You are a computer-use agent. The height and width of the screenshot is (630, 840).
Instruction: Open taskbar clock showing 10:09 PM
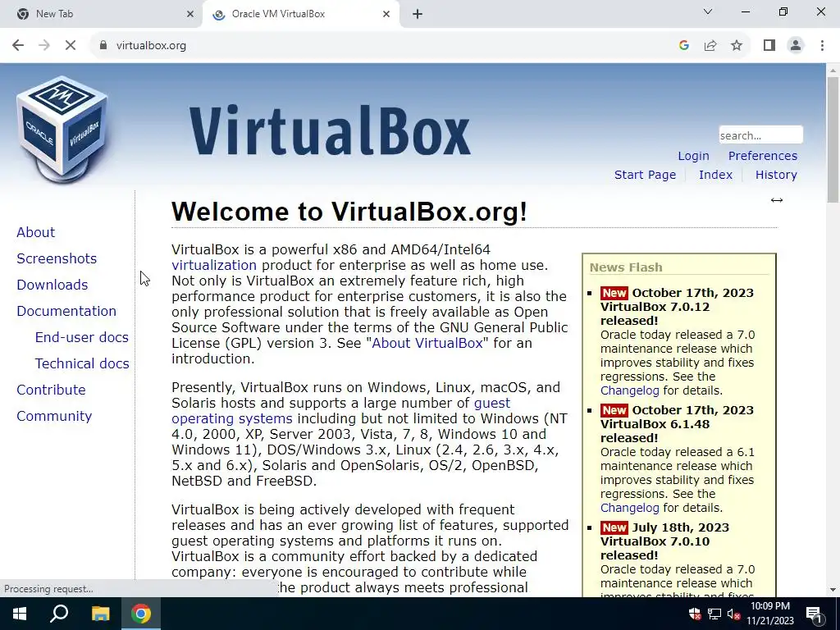click(770, 614)
